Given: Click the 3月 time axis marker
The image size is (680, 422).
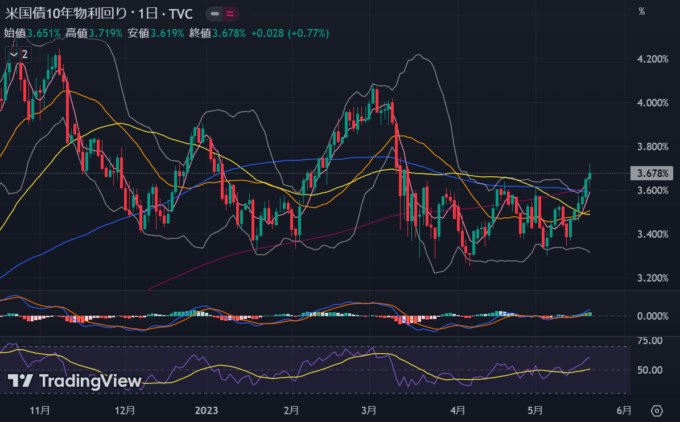Looking at the screenshot, I should 368,410.
